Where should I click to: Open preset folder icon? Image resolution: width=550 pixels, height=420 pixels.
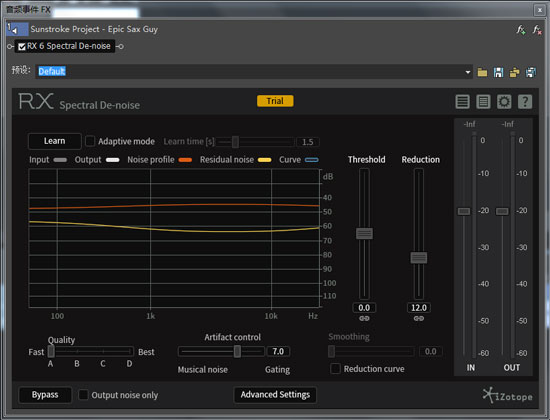coord(482,72)
